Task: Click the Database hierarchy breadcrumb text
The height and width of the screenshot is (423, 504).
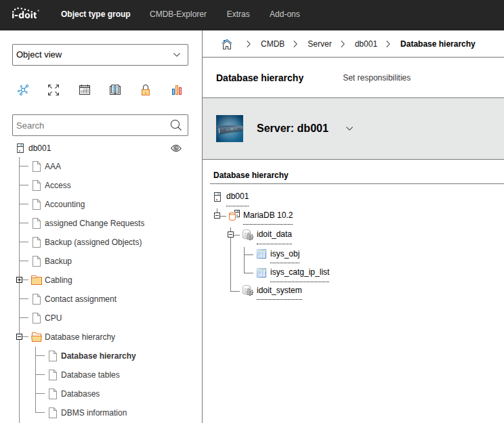Action: pyautogui.click(x=438, y=44)
